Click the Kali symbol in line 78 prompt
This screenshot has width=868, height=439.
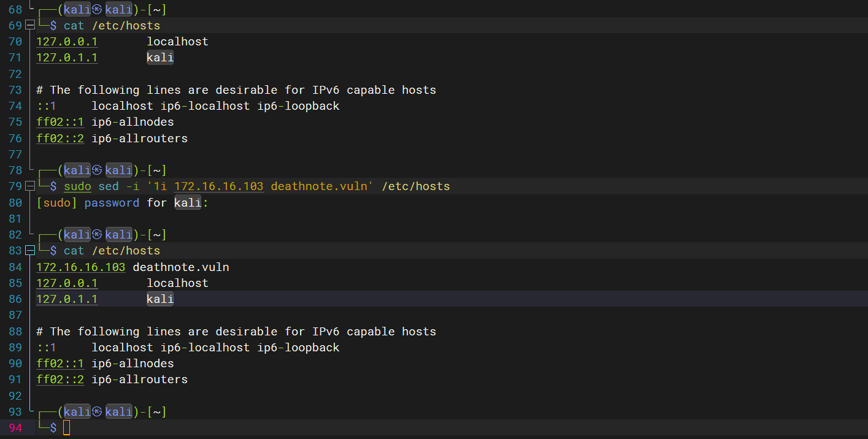click(x=97, y=170)
